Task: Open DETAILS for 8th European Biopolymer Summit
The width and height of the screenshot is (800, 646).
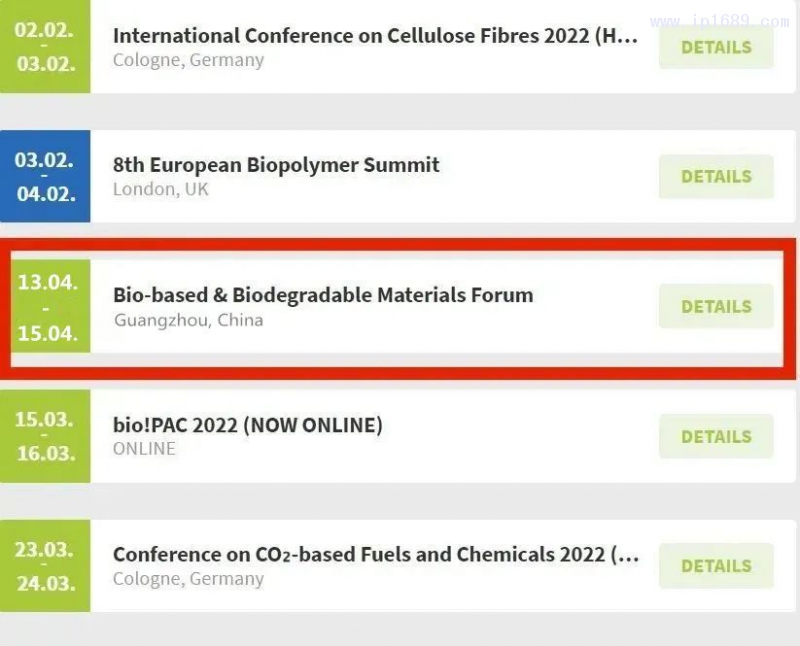Action: tap(715, 177)
